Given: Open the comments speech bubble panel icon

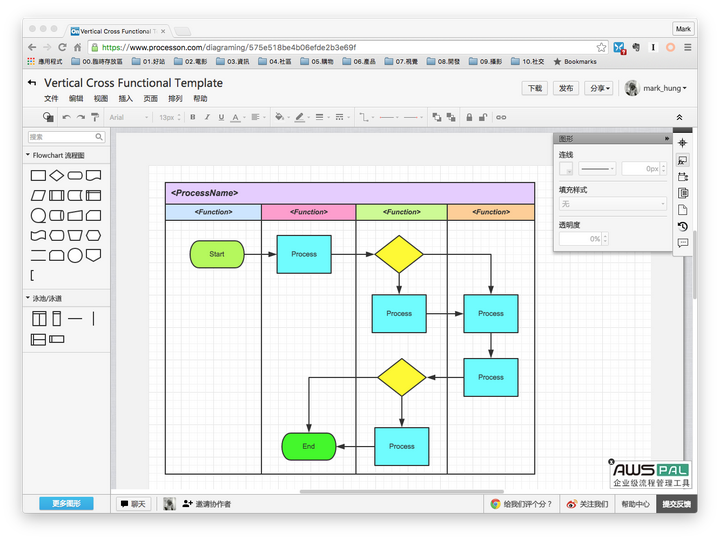Looking at the screenshot, I should [x=683, y=243].
